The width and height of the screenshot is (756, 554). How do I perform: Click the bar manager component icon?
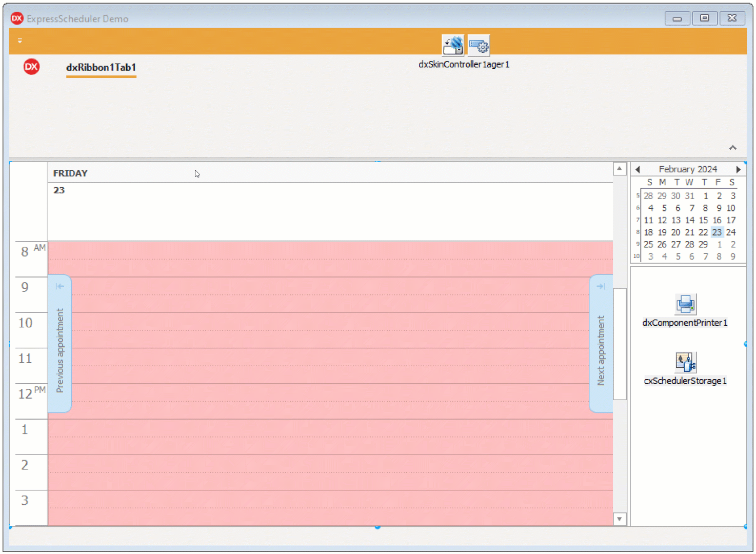click(x=479, y=46)
